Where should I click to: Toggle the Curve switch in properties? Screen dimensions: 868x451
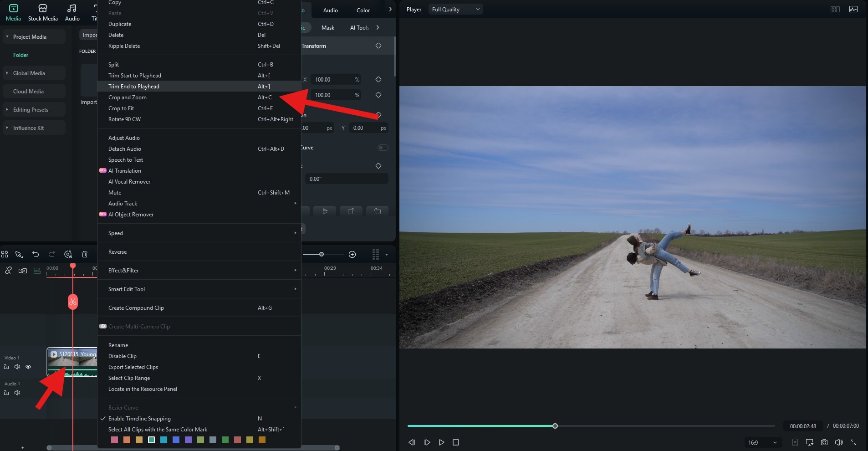[383, 148]
